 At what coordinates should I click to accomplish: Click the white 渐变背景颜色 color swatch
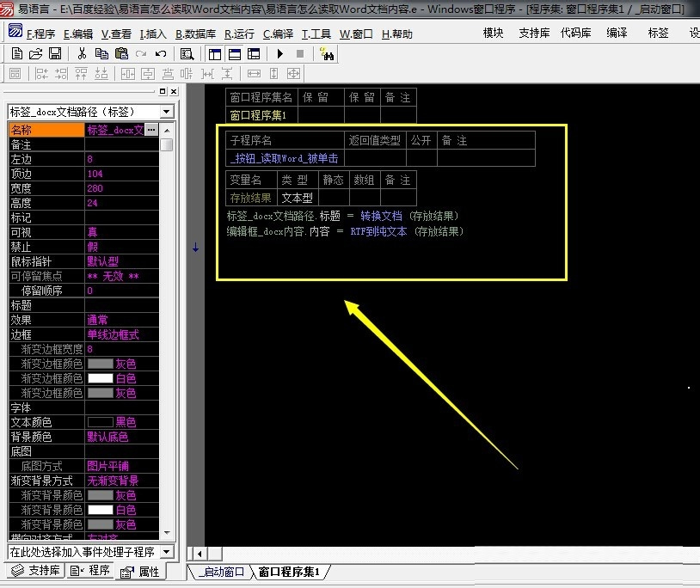click(x=100, y=510)
